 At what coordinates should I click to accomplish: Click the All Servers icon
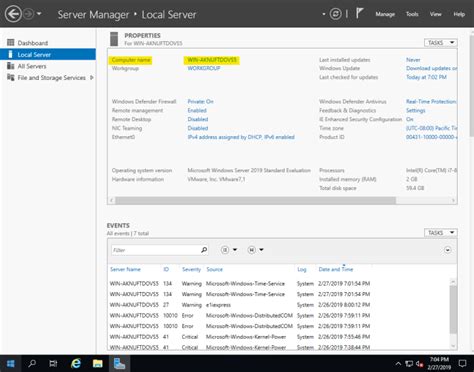click(11, 66)
